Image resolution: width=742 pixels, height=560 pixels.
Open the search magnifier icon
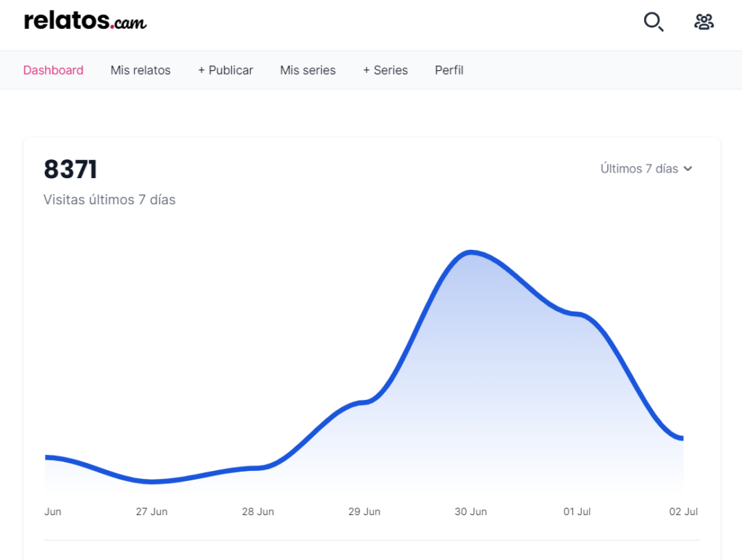coord(654,22)
